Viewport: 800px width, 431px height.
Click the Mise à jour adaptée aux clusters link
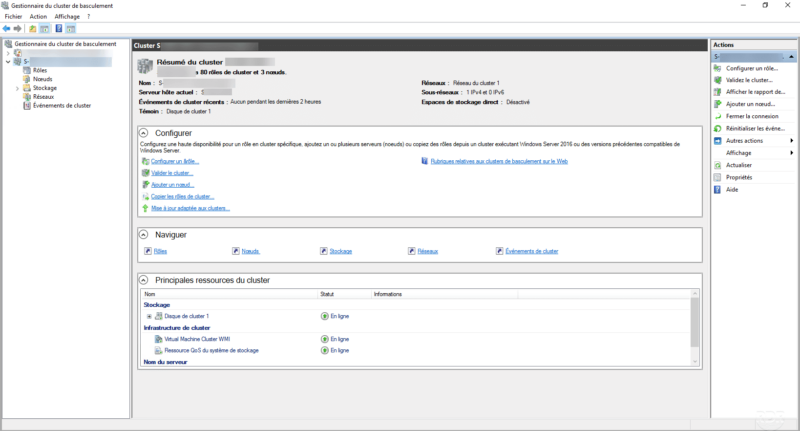[190, 208]
